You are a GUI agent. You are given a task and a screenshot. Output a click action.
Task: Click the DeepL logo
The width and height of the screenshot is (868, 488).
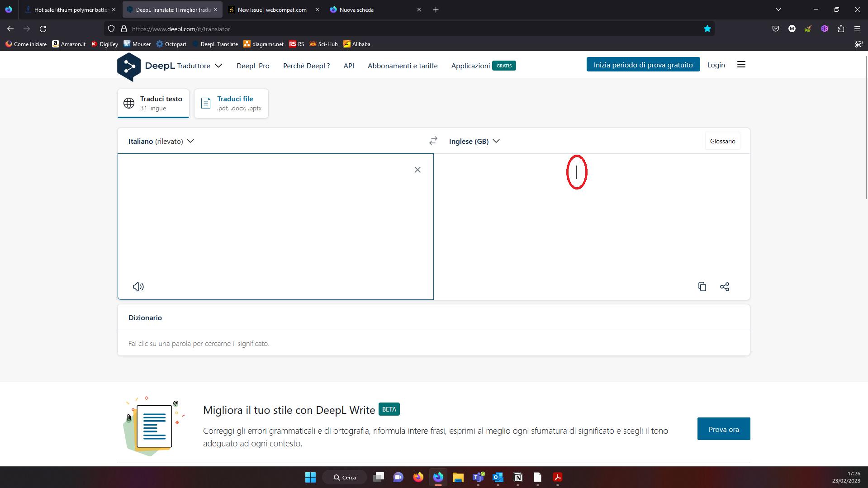(x=129, y=66)
